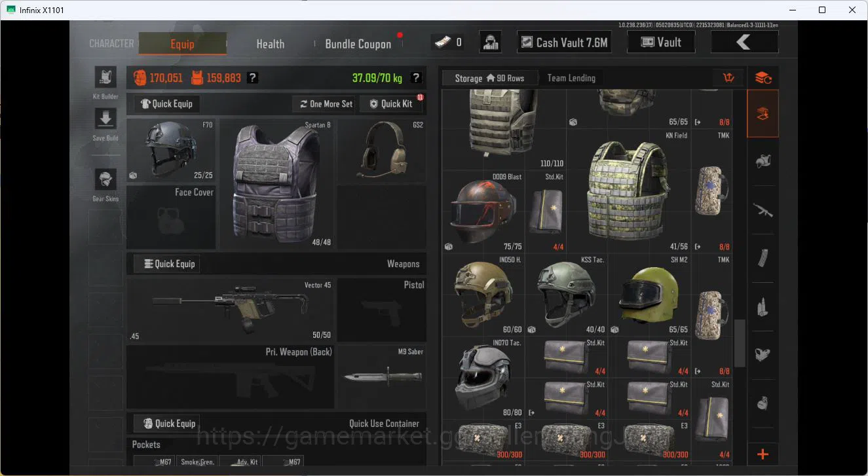
Task: Switch to the Equip tab
Action: [x=182, y=44]
